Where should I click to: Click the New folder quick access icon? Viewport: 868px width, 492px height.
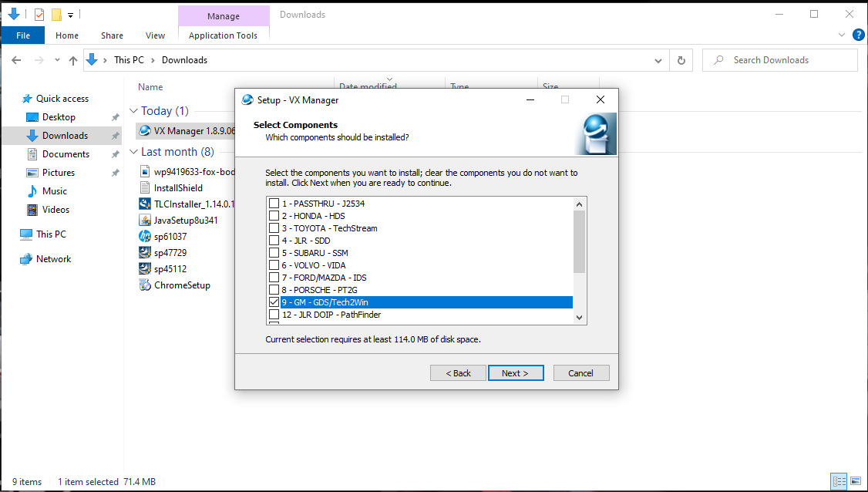(56, 15)
